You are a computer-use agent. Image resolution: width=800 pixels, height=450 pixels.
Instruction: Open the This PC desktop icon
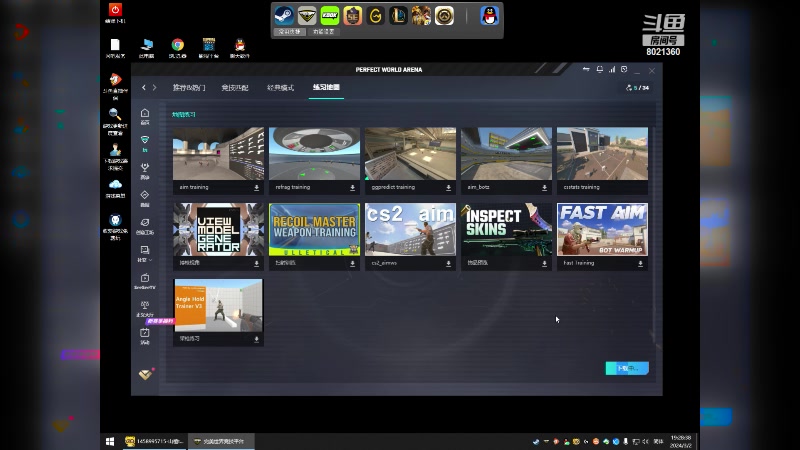click(x=146, y=48)
